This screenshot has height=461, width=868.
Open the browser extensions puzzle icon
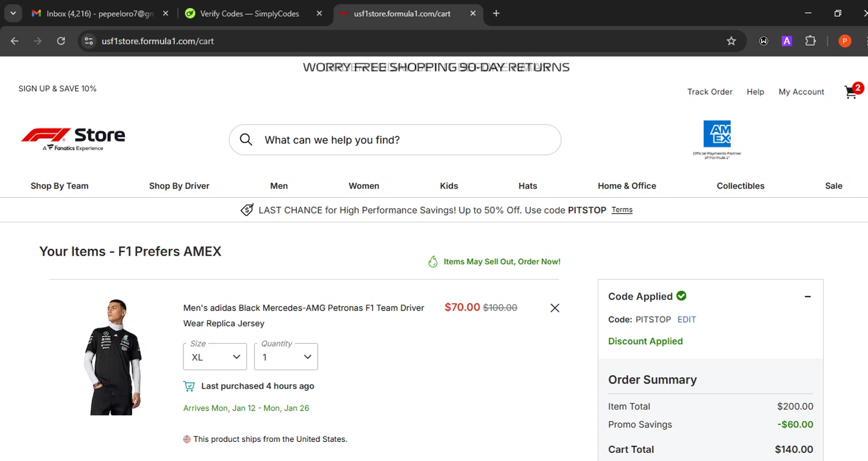pyautogui.click(x=811, y=41)
